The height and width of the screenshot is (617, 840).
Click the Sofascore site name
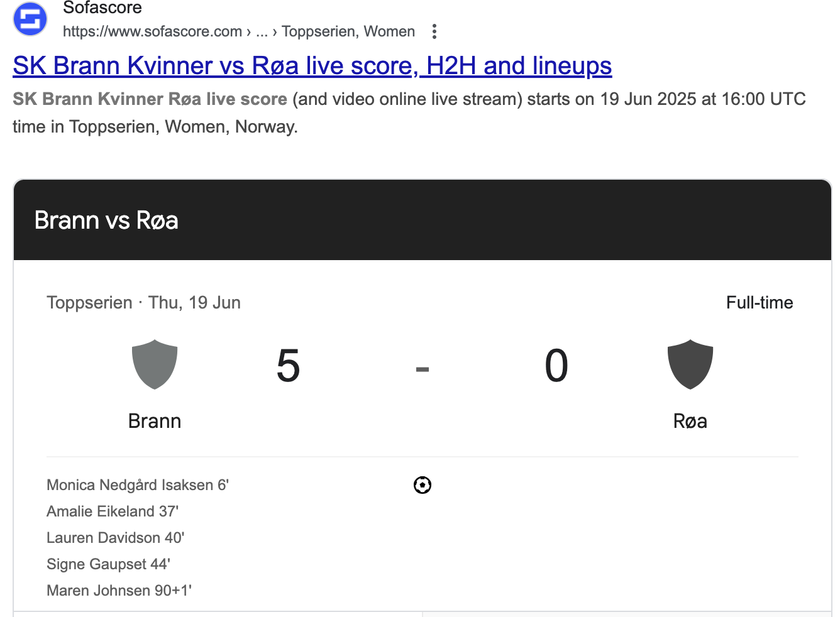click(x=102, y=8)
